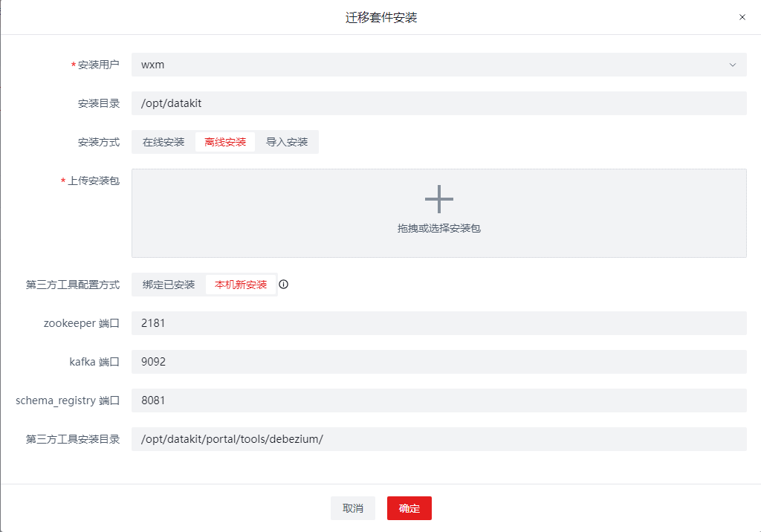Click the plus icon to upload package
This screenshot has width=761, height=532.
440,199
